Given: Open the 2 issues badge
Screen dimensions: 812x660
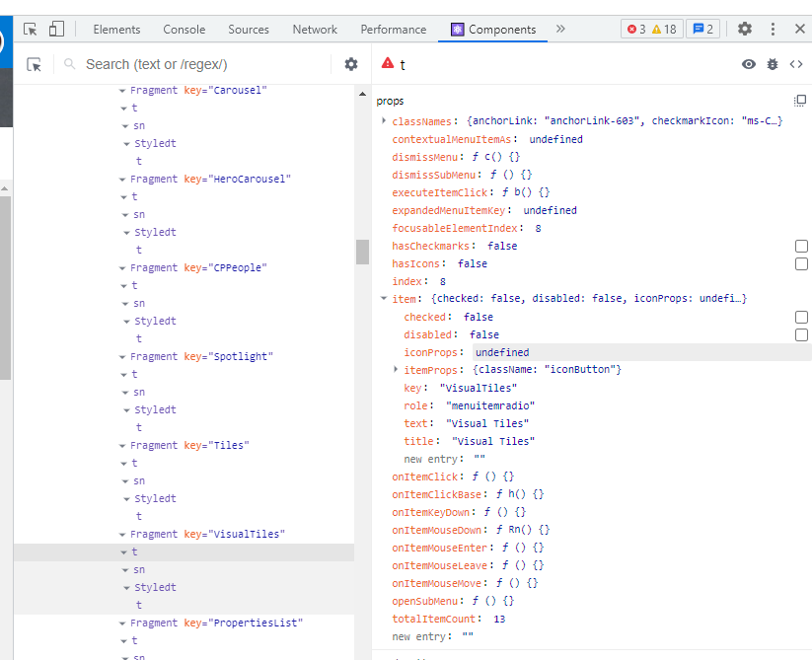Looking at the screenshot, I should coord(701,29).
